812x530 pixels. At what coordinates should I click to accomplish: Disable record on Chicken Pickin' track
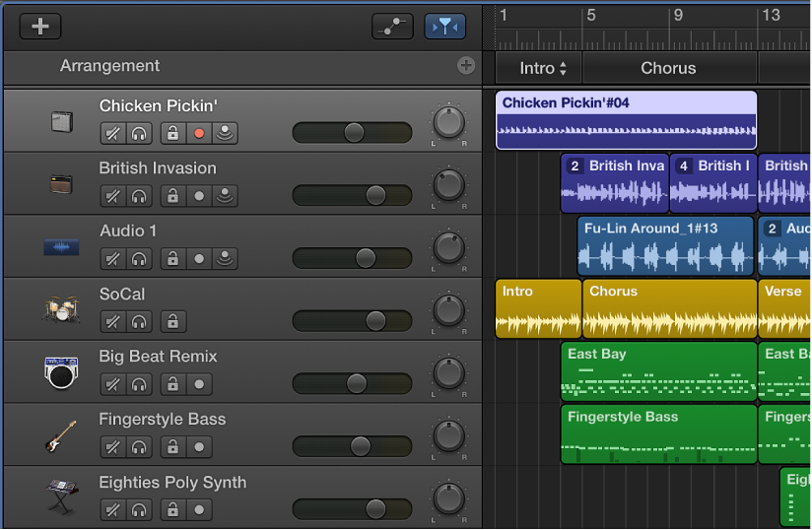[199, 133]
